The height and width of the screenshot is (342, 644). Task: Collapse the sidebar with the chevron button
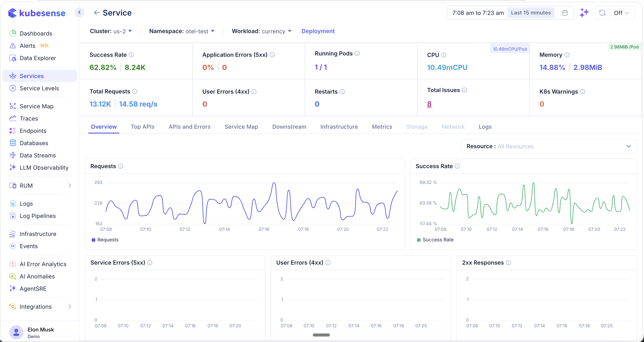click(79, 12)
